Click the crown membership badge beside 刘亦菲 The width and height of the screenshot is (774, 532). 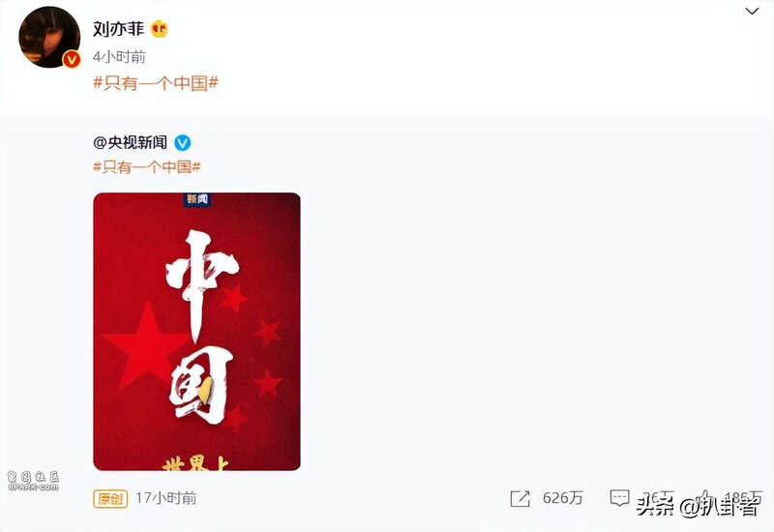[x=160, y=29]
